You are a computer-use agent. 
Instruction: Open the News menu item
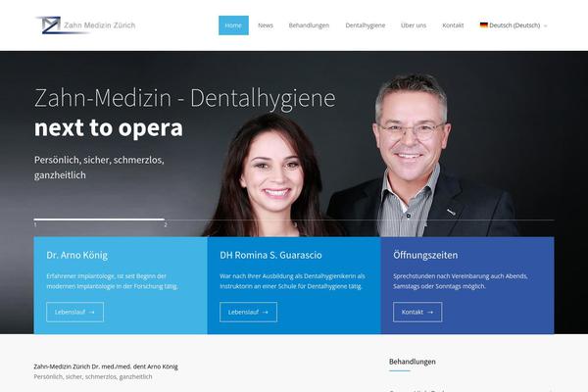tap(266, 25)
